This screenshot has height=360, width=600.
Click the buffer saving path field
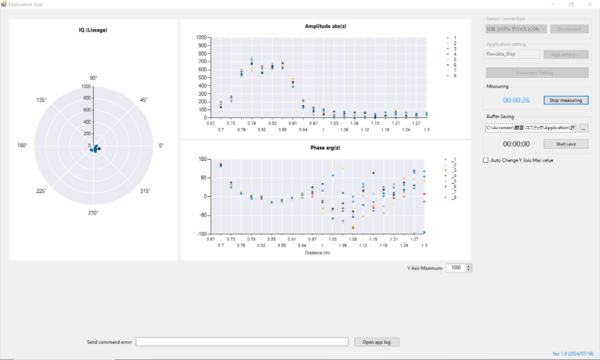[531, 128]
